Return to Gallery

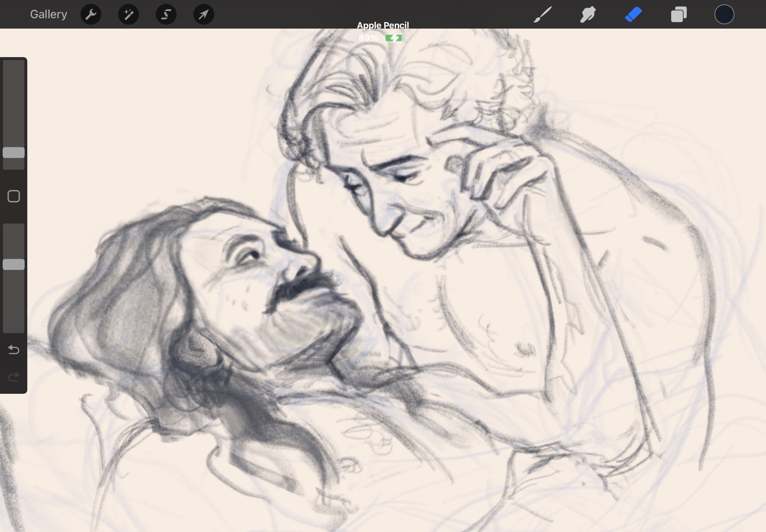coord(48,15)
